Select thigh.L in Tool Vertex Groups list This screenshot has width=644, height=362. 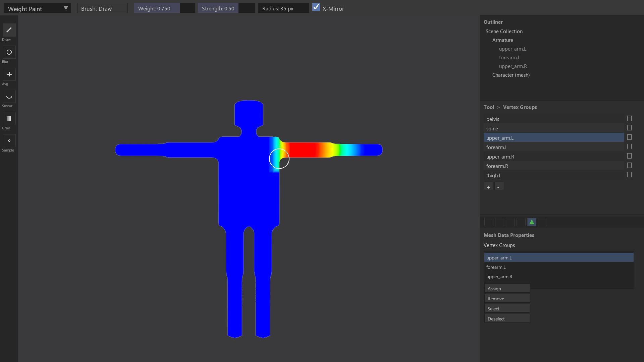coord(554,175)
